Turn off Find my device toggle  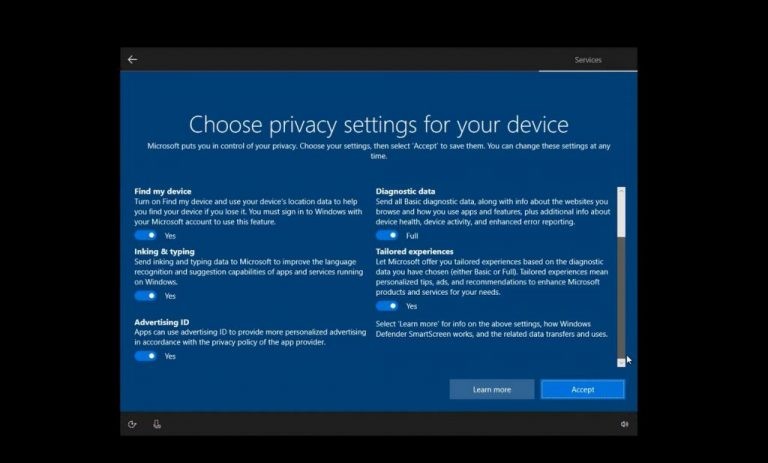[145, 236]
